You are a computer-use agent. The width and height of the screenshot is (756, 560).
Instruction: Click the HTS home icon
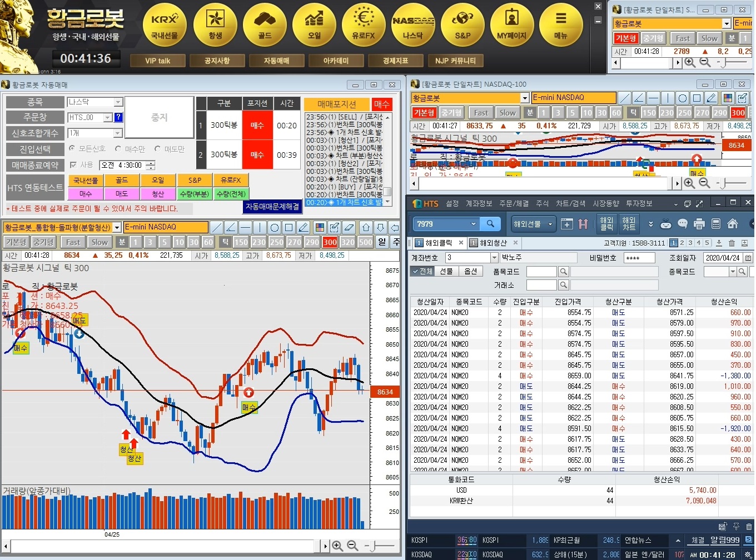point(733,224)
